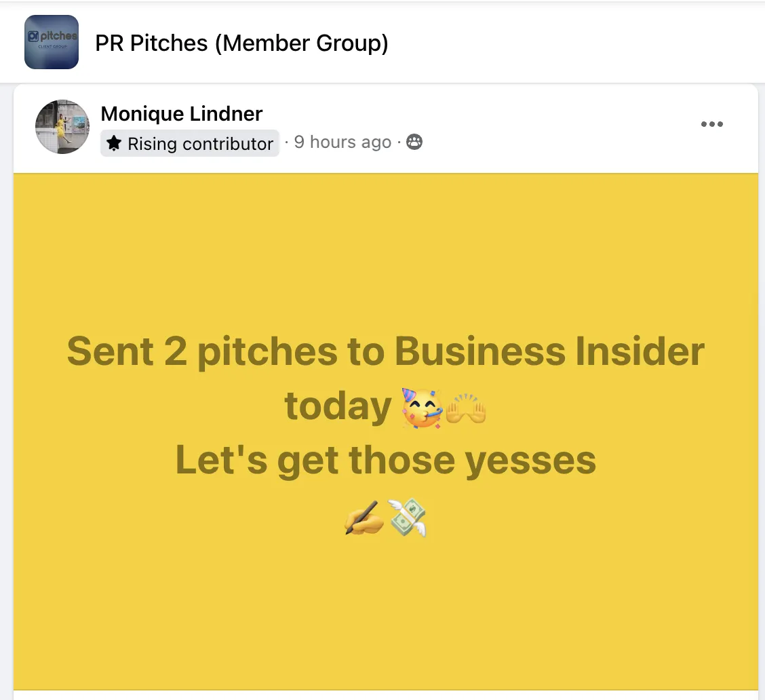Open the PR Pitches (Member Group) title

point(241,43)
